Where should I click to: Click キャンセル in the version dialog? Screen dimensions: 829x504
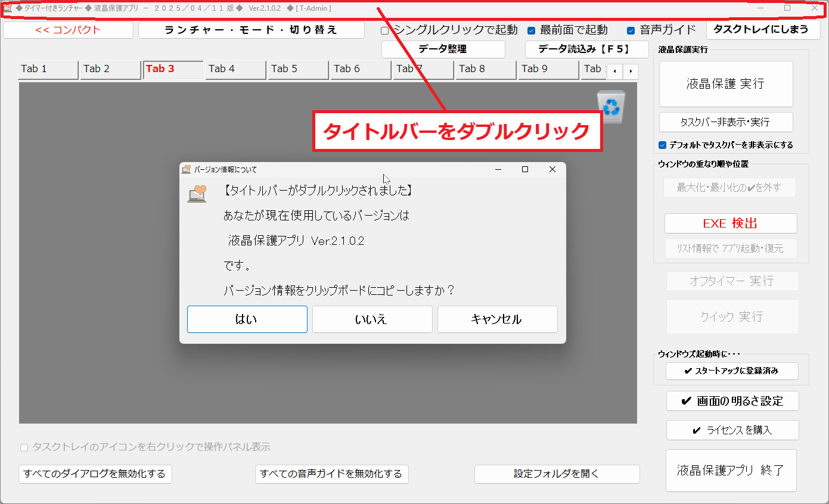pyautogui.click(x=497, y=319)
